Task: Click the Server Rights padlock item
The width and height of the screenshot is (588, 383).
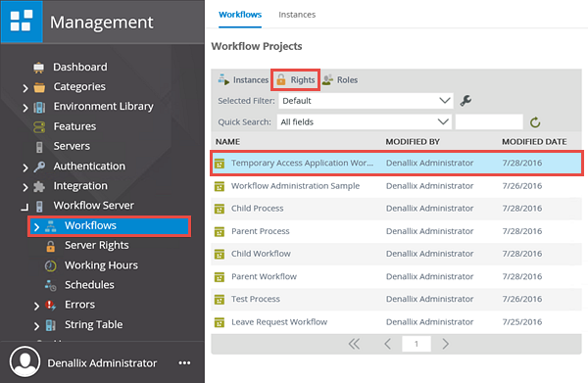Action: click(96, 246)
